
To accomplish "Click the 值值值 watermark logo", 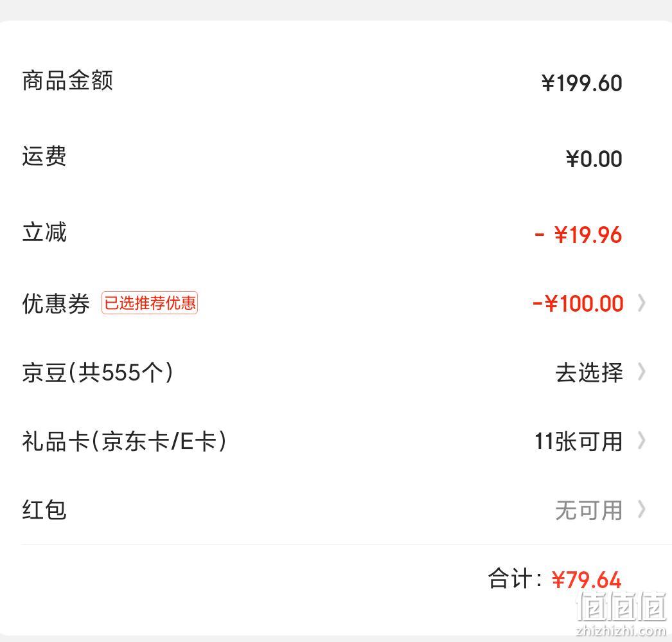I will 621,606.
